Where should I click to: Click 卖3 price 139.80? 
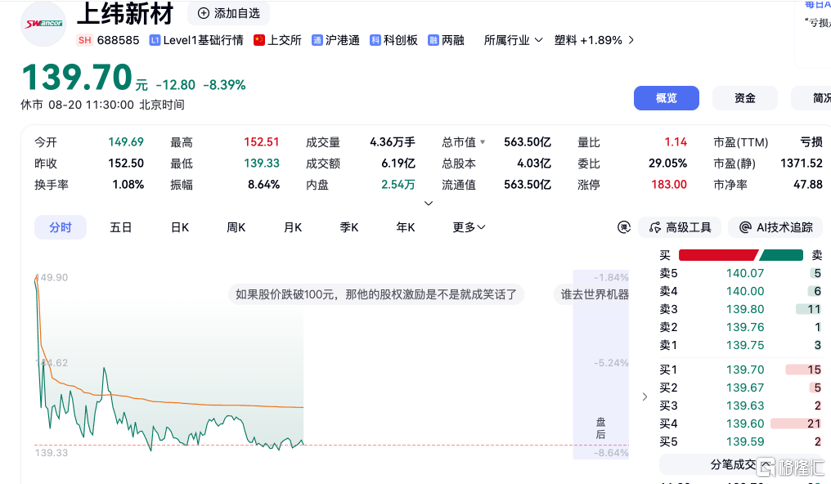pyautogui.click(x=745, y=310)
